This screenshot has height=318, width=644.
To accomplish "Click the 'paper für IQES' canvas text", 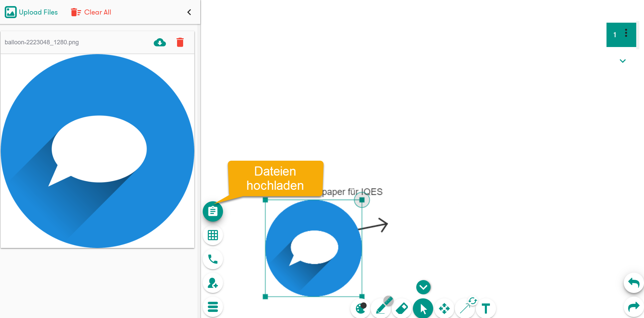I will point(352,192).
